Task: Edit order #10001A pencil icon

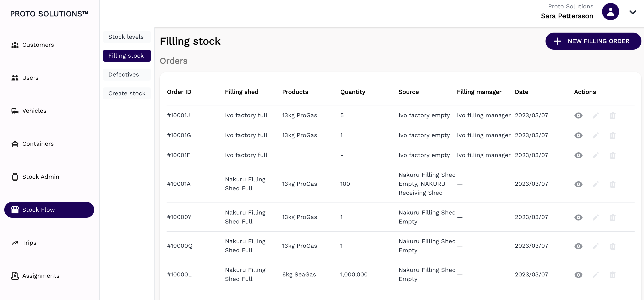Action: 595,184
